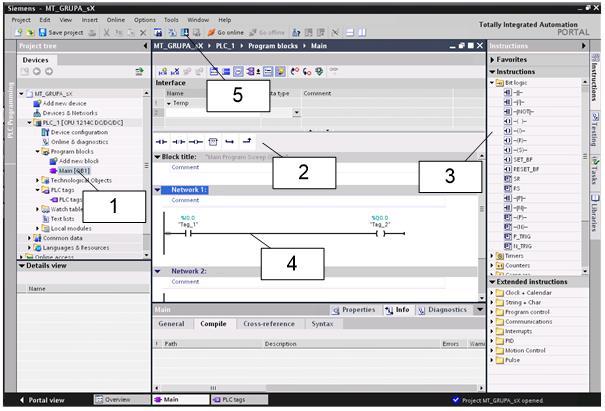Click the Timers folder icon

point(500,256)
